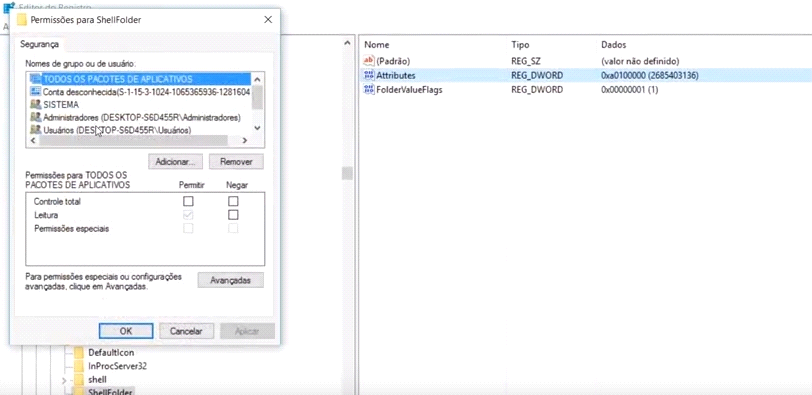This screenshot has height=395, width=812.
Task: Click the DefaultIcon folder icon
Action: point(79,353)
